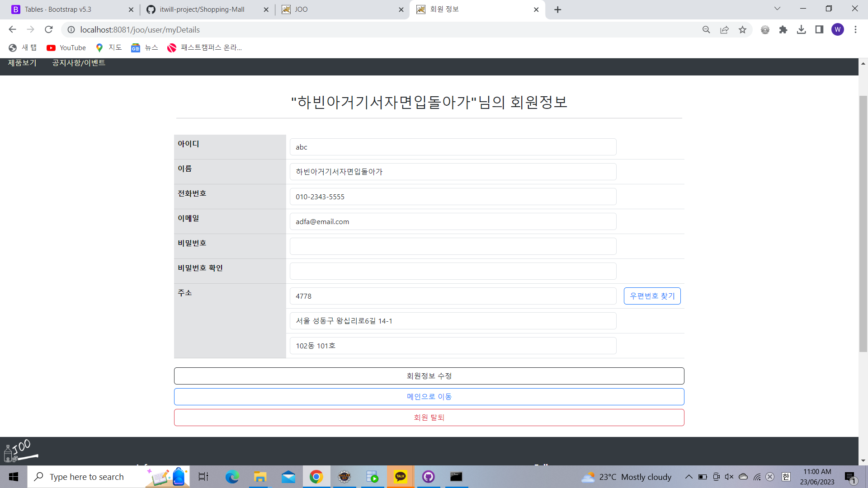
Task: Toggle the Chrome side panel icon
Action: pos(819,29)
